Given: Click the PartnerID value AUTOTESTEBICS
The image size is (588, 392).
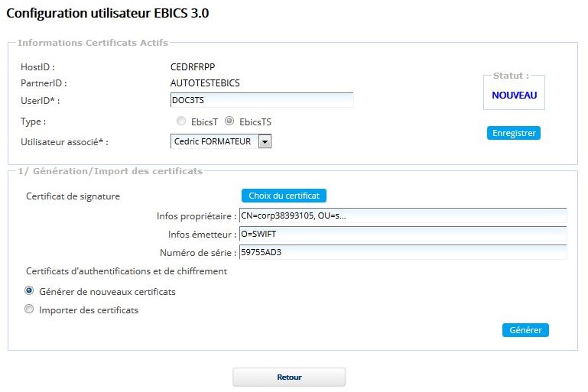Looking at the screenshot, I should click(x=210, y=83).
